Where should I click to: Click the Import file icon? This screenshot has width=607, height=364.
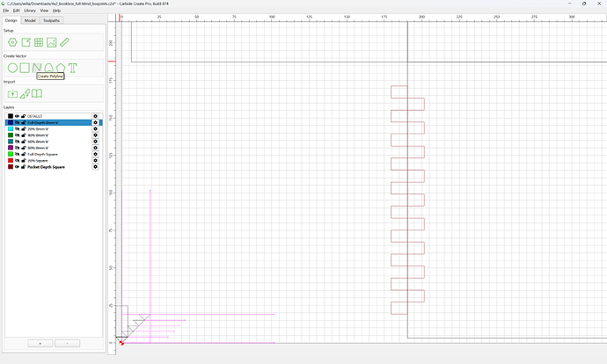click(x=12, y=93)
